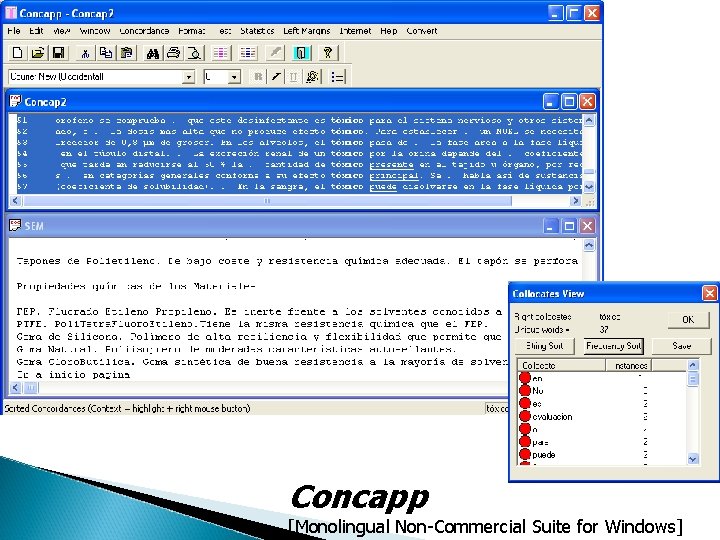Click the pink-lined concordance list icon
This screenshot has height=540, width=720.
pos(221,53)
